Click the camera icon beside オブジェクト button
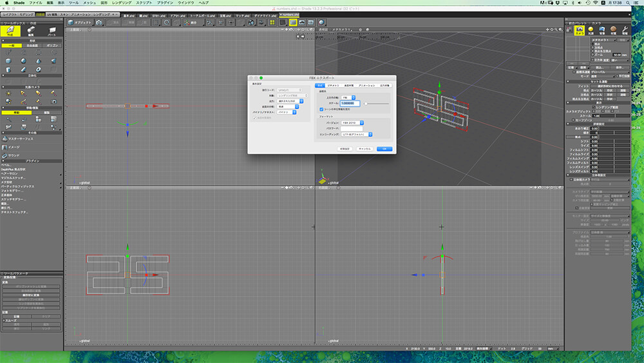The width and height of the screenshot is (644, 363). pos(99,22)
